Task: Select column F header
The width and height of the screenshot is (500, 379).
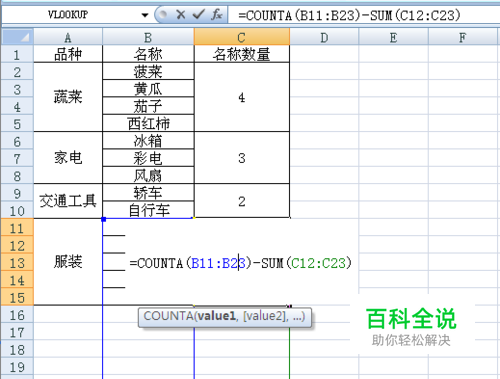Action: click(463, 37)
